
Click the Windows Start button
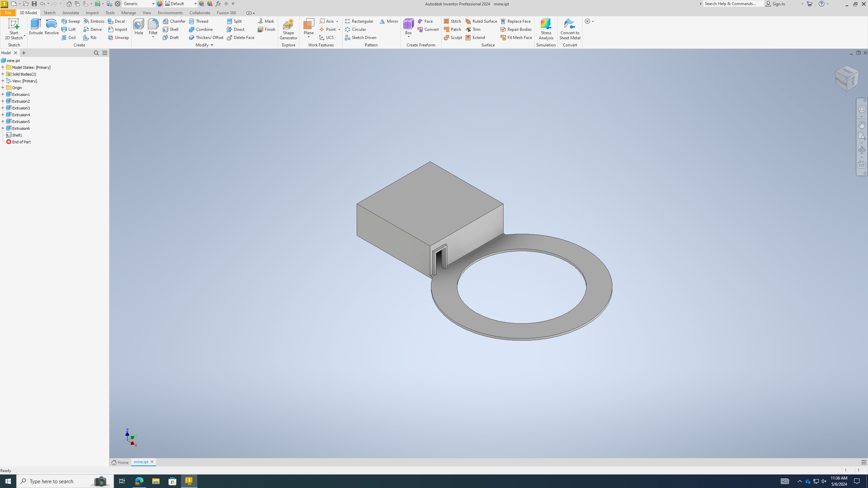tap(8, 481)
